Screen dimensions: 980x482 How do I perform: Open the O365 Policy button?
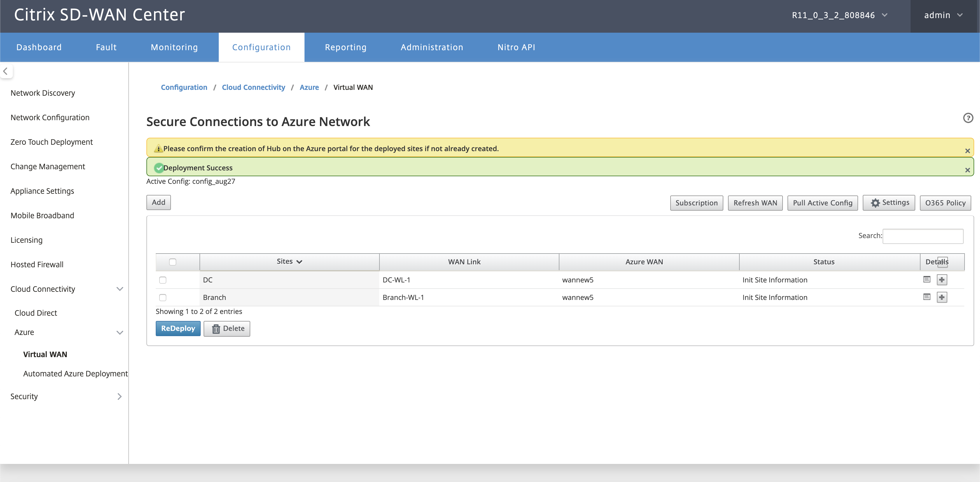945,203
